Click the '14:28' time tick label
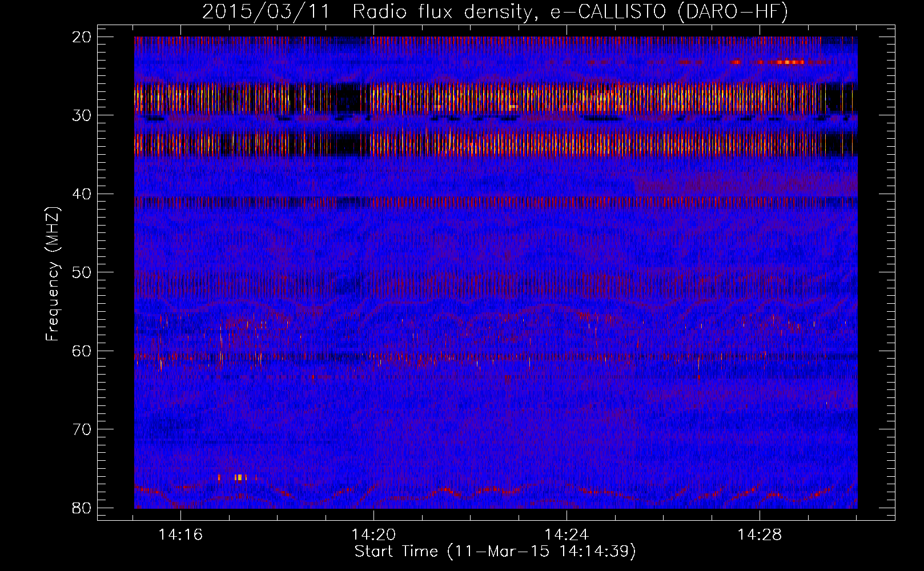 coord(760,535)
